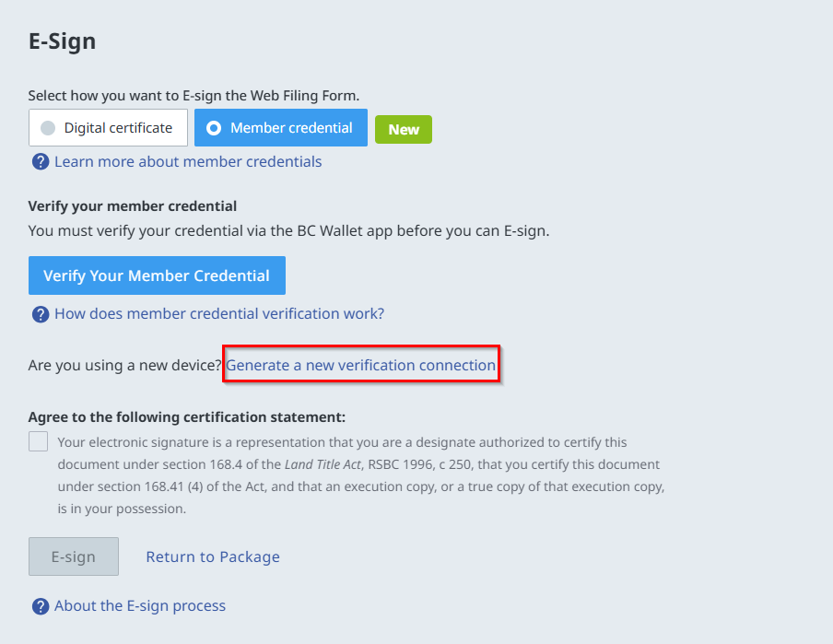The width and height of the screenshot is (833, 644).
Task: Select the Digital certificate radio option
Action: 108,128
